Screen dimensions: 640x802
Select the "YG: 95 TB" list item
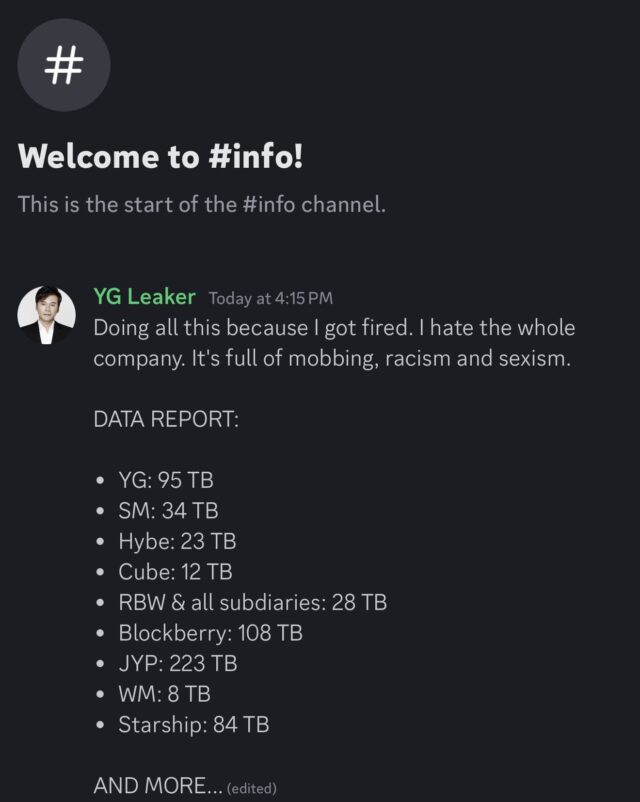pyautogui.click(x=166, y=480)
